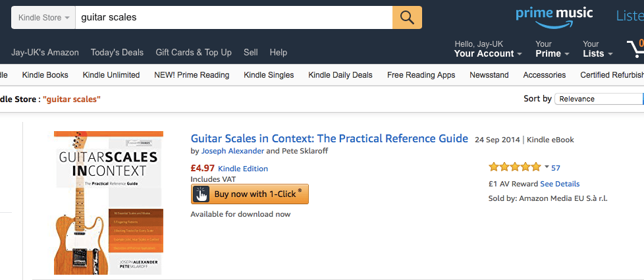Open the Your Lists dropdown
Viewport: 644px width, 280px height.
(597, 49)
